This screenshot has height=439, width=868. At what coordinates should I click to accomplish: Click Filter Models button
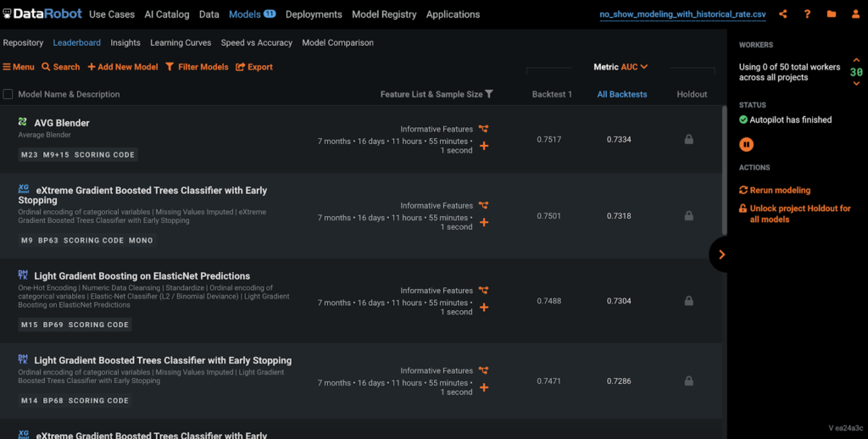coord(197,67)
